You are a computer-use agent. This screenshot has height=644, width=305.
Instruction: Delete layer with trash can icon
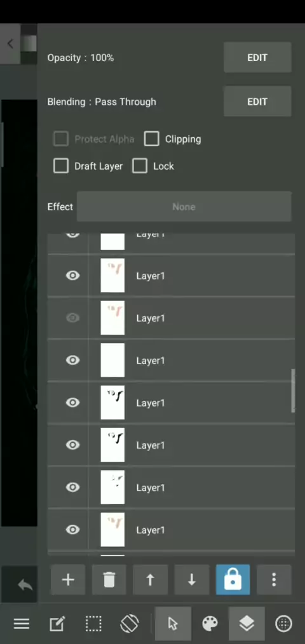pos(109,579)
